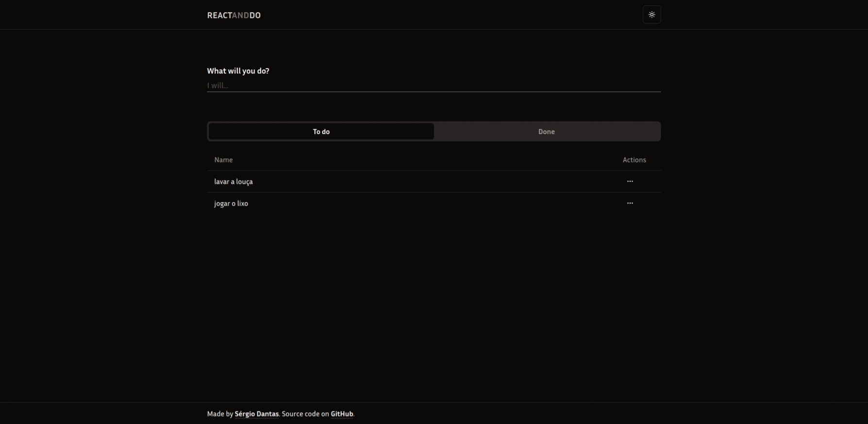Select the 'lavar a louça' task name
The height and width of the screenshot is (424, 868).
tap(234, 182)
